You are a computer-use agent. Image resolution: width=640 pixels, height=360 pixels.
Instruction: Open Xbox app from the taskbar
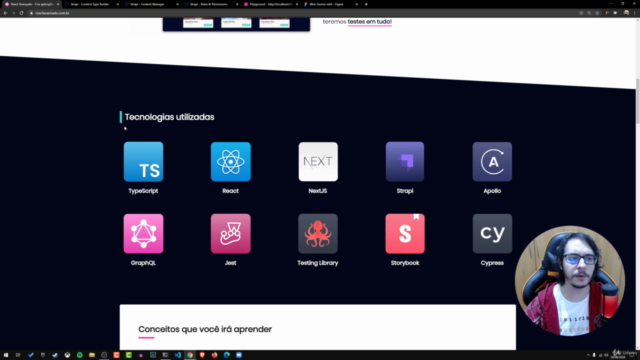click(x=67, y=355)
